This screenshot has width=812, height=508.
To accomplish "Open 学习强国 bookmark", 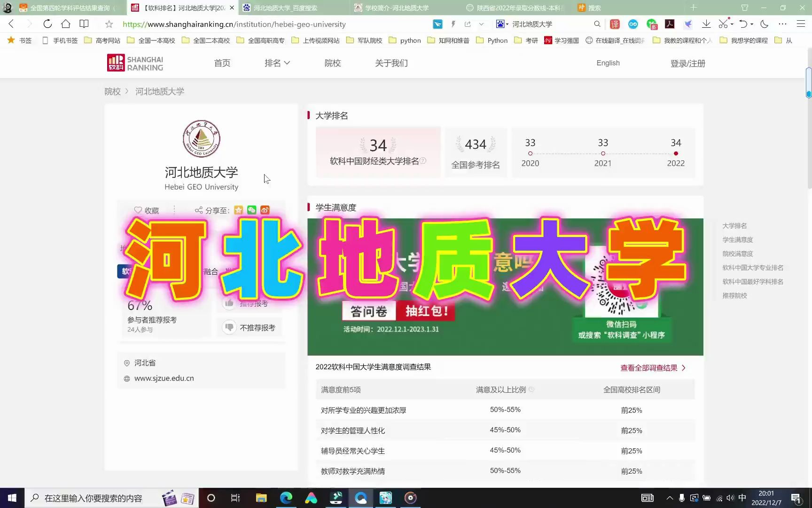I will [562, 40].
